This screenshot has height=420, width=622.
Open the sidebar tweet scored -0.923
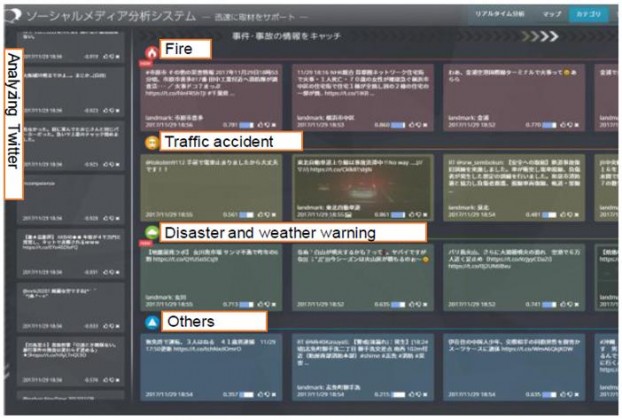[x=71, y=92]
